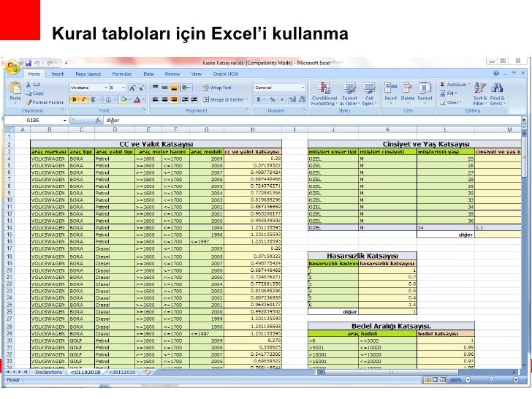Viewport: 532px width, 399px height.
Task: Expand the Merge & Center dropdown arrow
Action: click(x=247, y=99)
